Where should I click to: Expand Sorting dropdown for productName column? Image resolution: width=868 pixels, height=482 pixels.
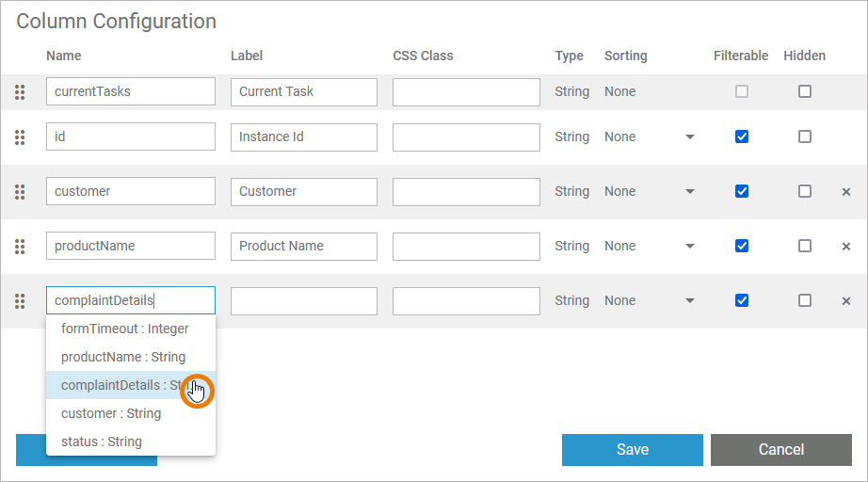pos(689,247)
